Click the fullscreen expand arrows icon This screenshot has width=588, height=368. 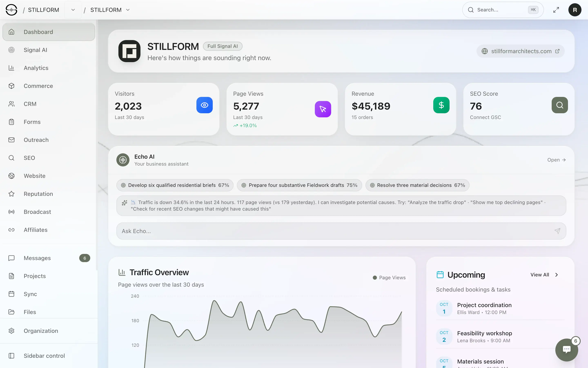[x=556, y=10]
